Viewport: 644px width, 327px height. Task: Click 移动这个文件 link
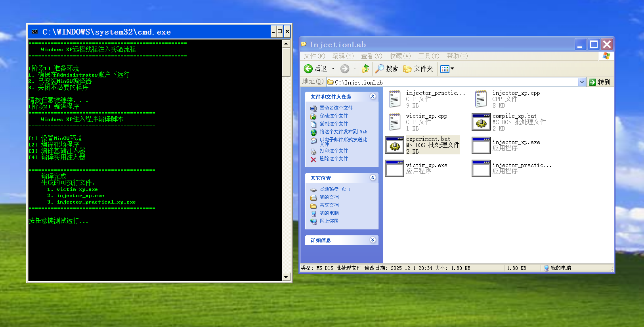[334, 116]
